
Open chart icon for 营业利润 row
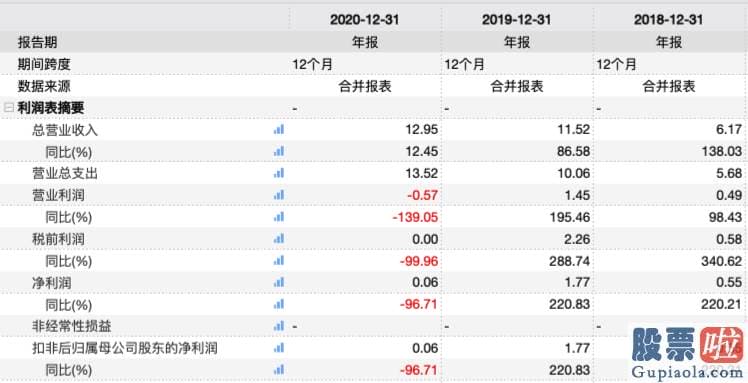click(x=279, y=195)
